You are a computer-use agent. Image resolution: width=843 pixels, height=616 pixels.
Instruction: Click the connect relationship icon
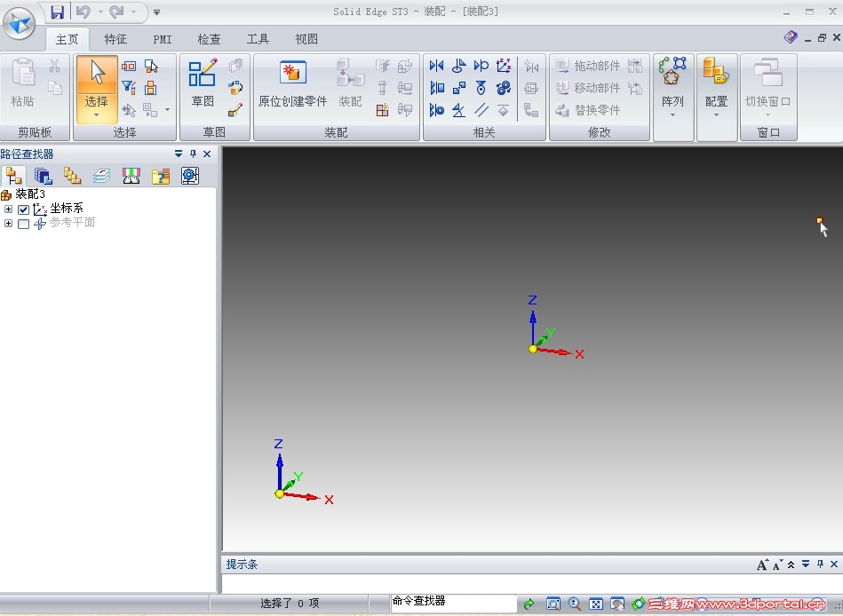click(x=458, y=88)
